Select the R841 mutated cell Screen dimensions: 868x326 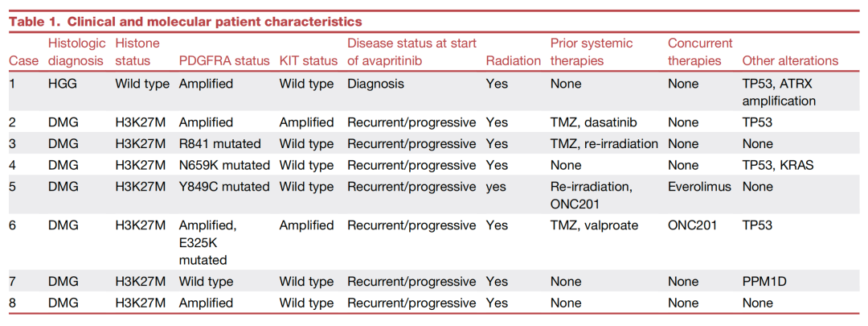coord(219,144)
